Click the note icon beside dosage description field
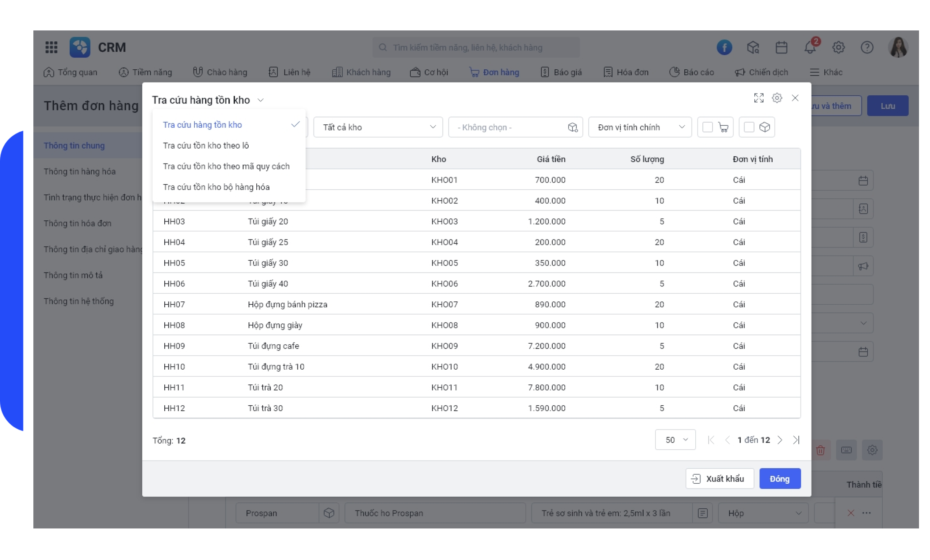 pyautogui.click(x=702, y=513)
